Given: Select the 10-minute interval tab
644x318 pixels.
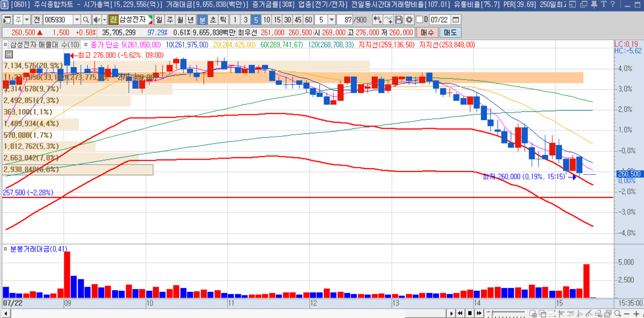Looking at the screenshot, I should (x=266, y=20).
